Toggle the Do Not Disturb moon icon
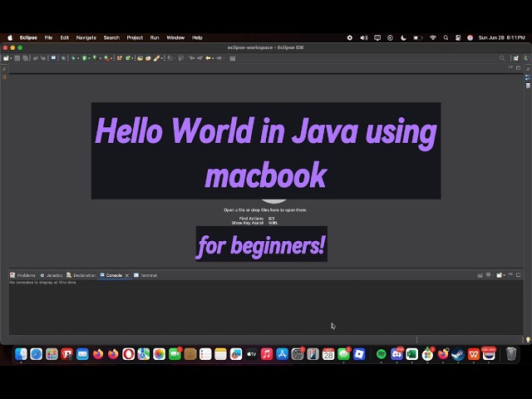Viewport: 532px width, 399px height. [403, 37]
